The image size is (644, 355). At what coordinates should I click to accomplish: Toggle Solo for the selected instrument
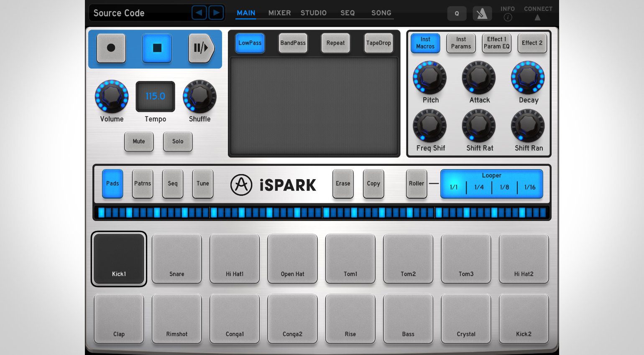pos(178,142)
